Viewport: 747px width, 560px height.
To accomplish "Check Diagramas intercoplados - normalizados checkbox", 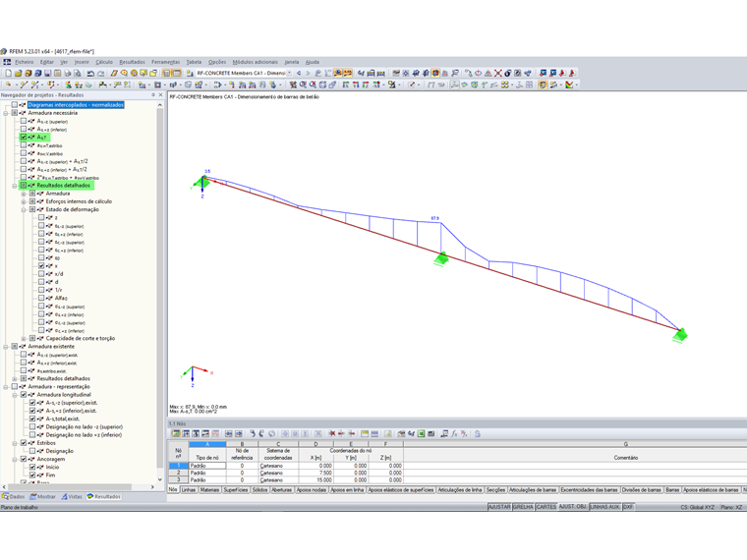I will pyautogui.click(x=15, y=105).
